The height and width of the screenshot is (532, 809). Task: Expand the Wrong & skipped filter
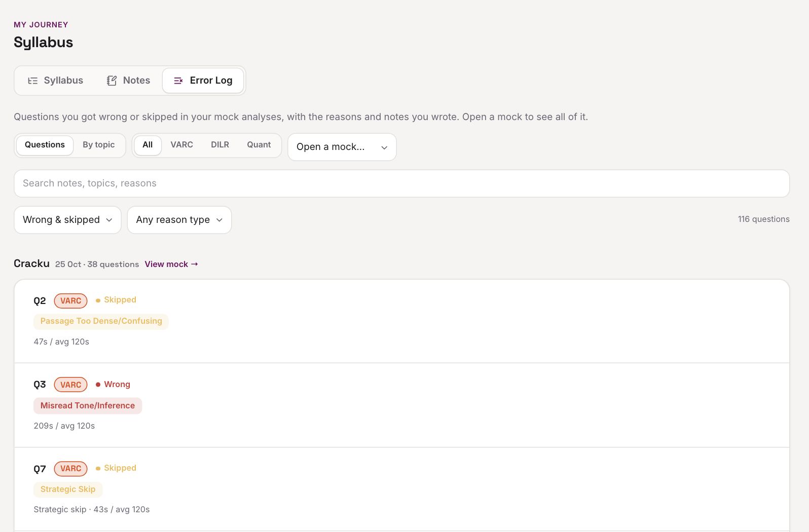coord(67,220)
